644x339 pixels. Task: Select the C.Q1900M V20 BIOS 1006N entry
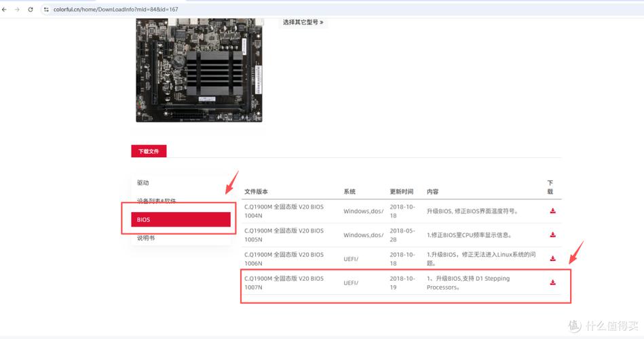pos(284,258)
